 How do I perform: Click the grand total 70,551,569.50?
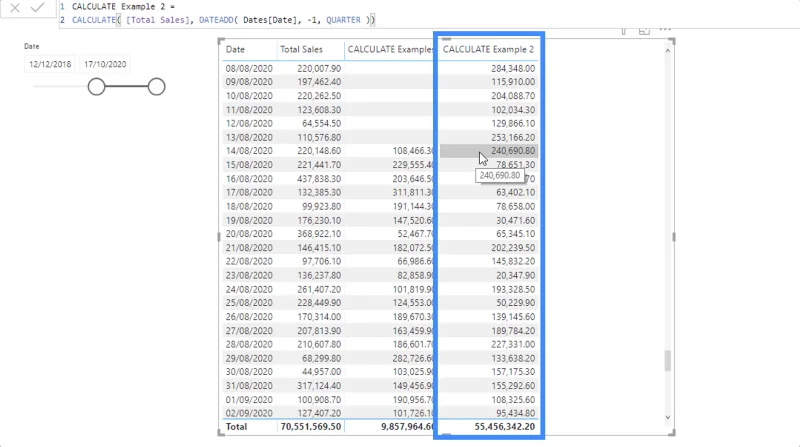tap(311, 427)
